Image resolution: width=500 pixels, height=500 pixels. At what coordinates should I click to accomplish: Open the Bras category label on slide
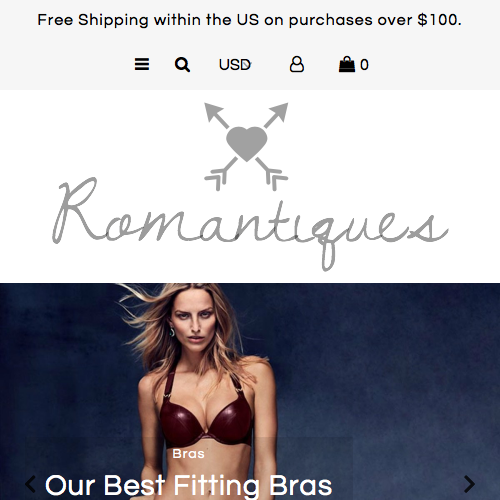[x=188, y=454]
